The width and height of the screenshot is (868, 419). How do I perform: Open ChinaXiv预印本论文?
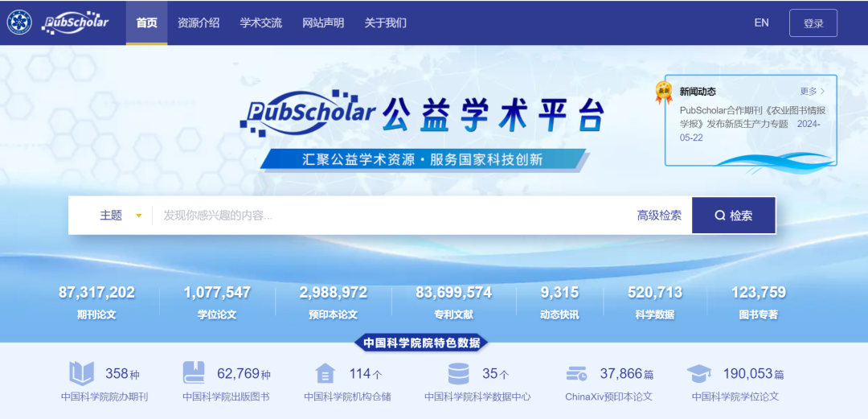point(609,396)
